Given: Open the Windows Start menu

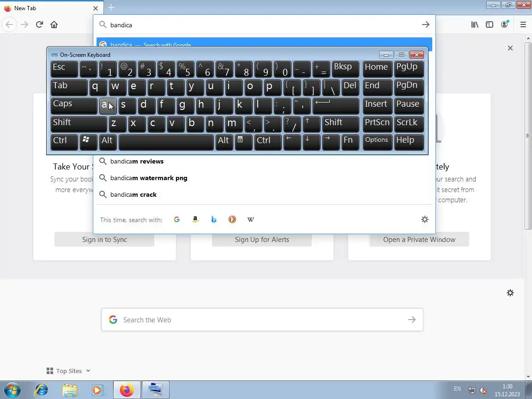Looking at the screenshot, I should [12, 390].
